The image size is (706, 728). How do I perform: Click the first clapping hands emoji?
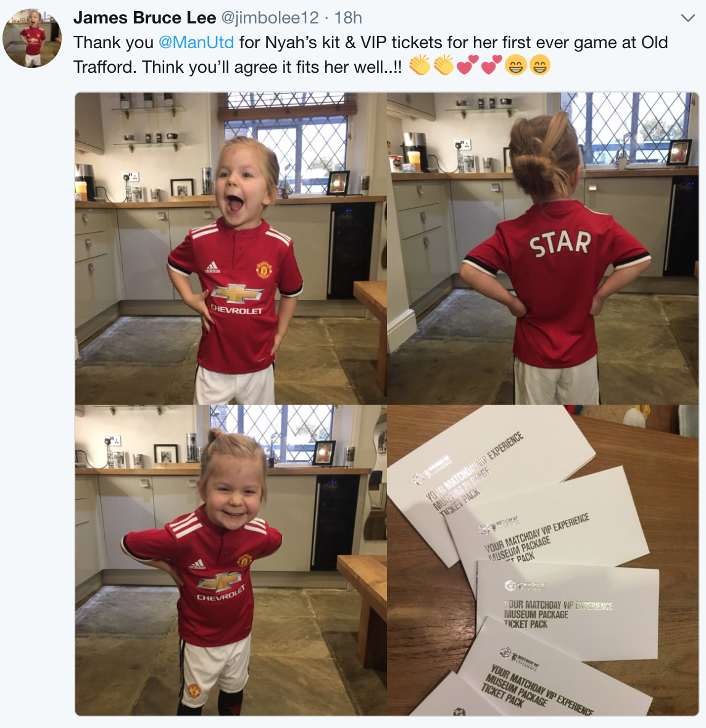point(420,65)
